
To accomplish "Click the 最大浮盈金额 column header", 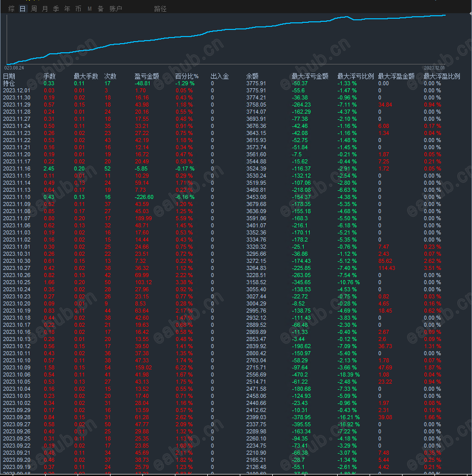I will pyautogui.click(x=396, y=76).
